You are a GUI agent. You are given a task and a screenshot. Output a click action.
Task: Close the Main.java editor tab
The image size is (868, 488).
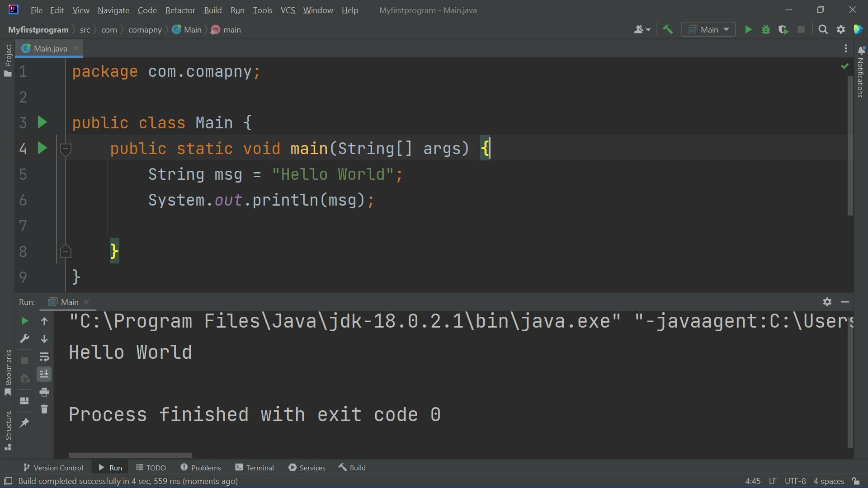[75, 48]
